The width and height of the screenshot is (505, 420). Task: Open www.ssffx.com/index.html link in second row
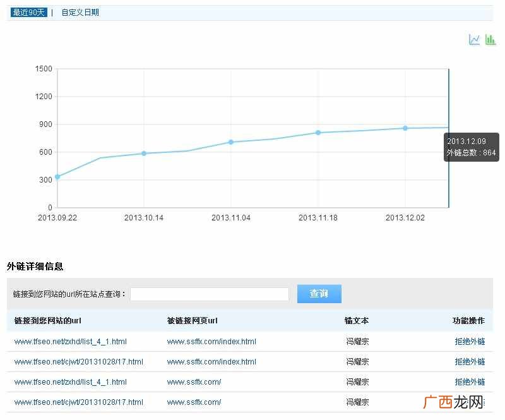[211, 362]
